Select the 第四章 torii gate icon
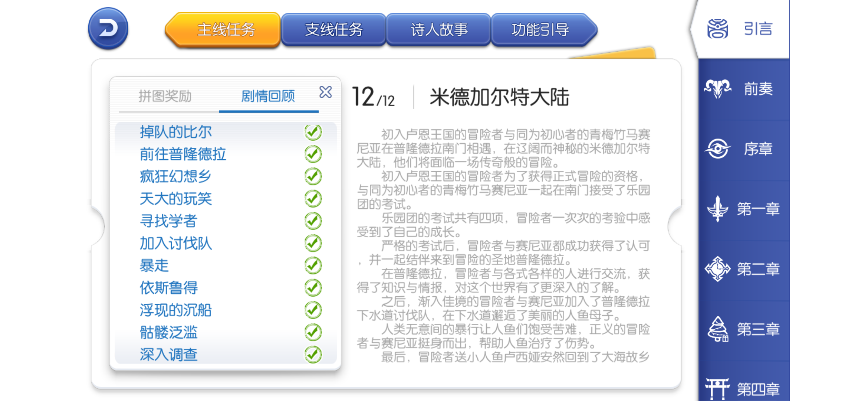Image resolution: width=868 pixels, height=401 pixels. pos(717,388)
